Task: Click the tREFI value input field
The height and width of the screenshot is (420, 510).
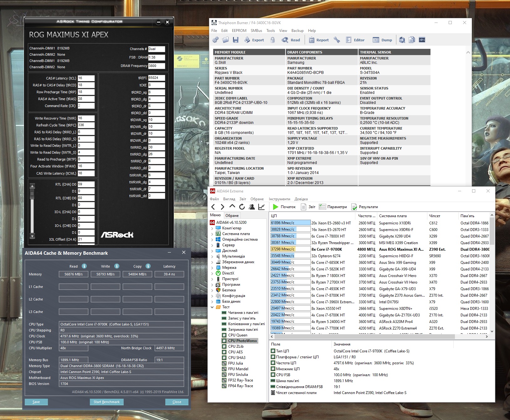Action: (156, 78)
